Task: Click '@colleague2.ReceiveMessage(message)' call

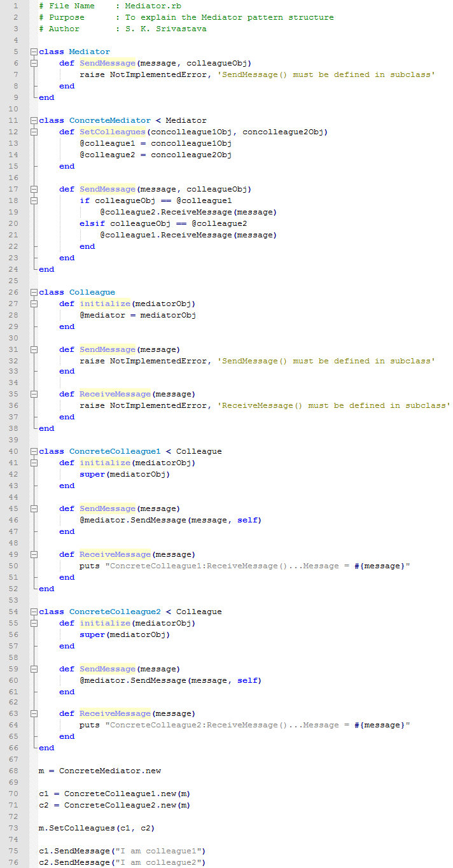Action: point(188,212)
